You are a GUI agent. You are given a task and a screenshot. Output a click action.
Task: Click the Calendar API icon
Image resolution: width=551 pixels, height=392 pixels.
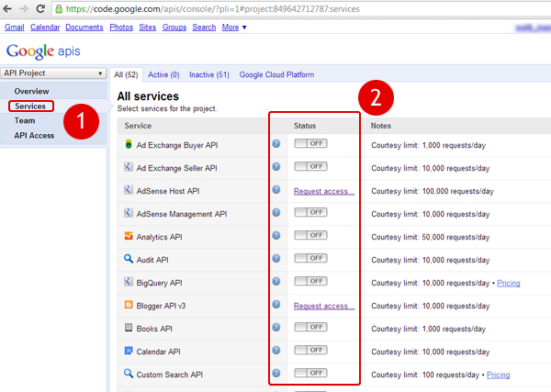pos(129,351)
